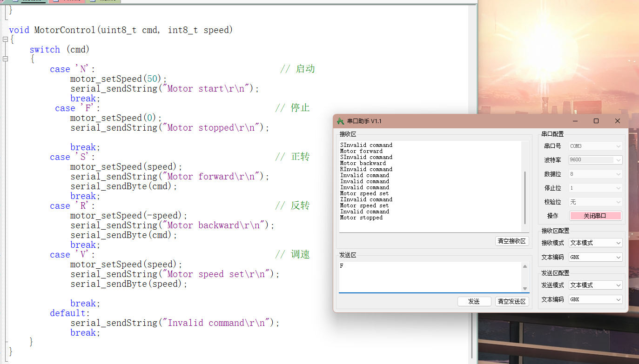Viewport: 639px width, 364px height.
Task: Click the serial assistant app icon in title bar
Action: tap(340, 121)
